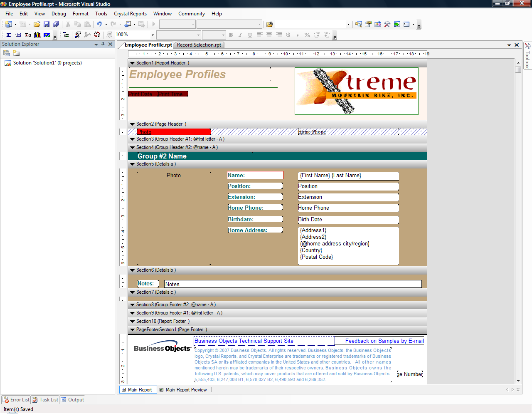Viewport: 532px width, 416px height.
Task: Click the Toggle Field View tree icon
Action: (x=66, y=35)
